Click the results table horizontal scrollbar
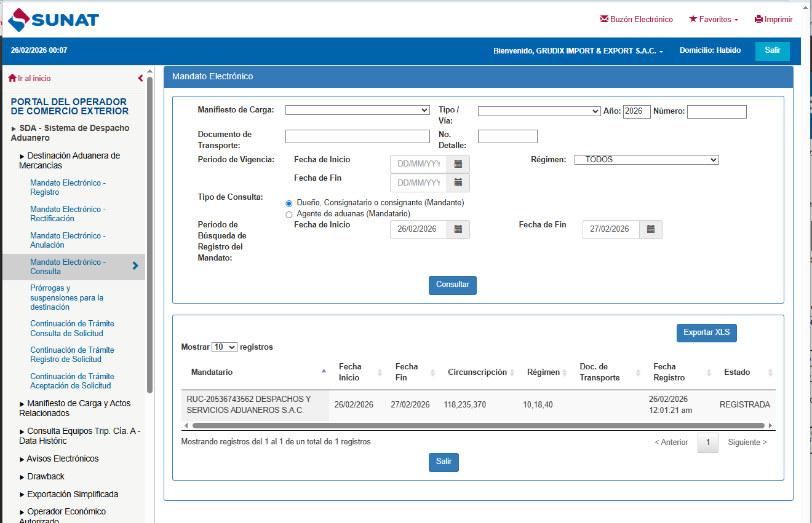 [478, 425]
